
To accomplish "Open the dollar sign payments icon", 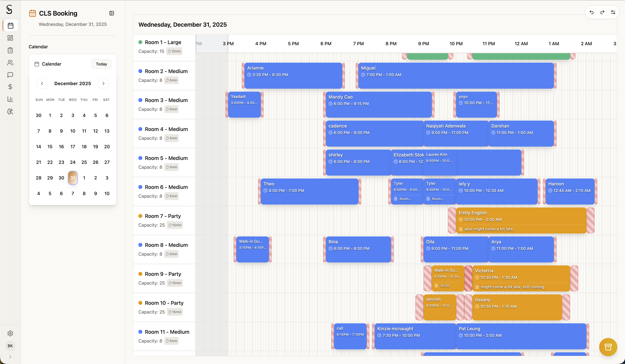I will [10, 87].
